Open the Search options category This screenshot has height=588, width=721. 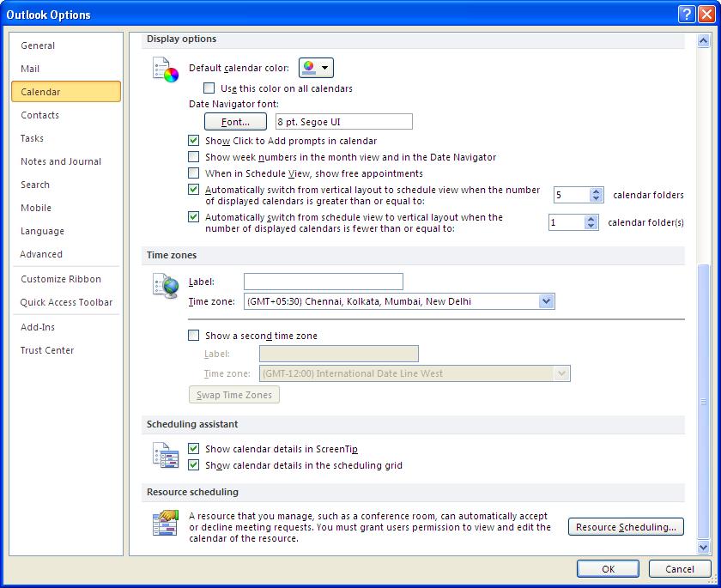66,185
